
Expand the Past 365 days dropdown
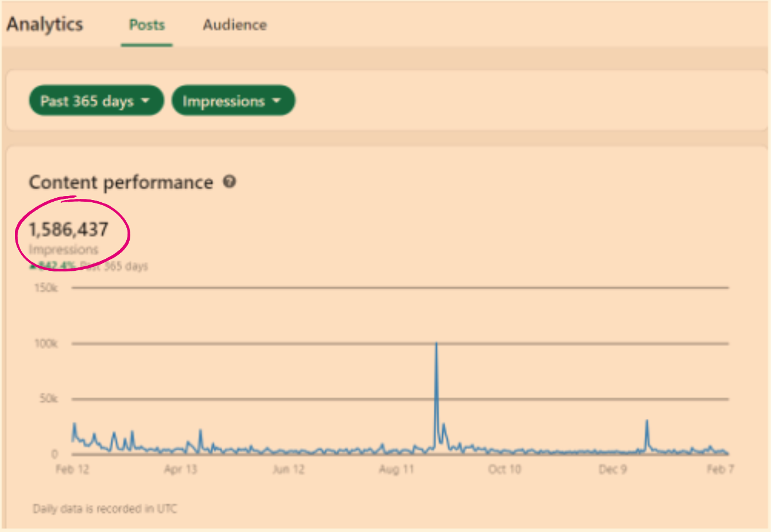point(96,101)
